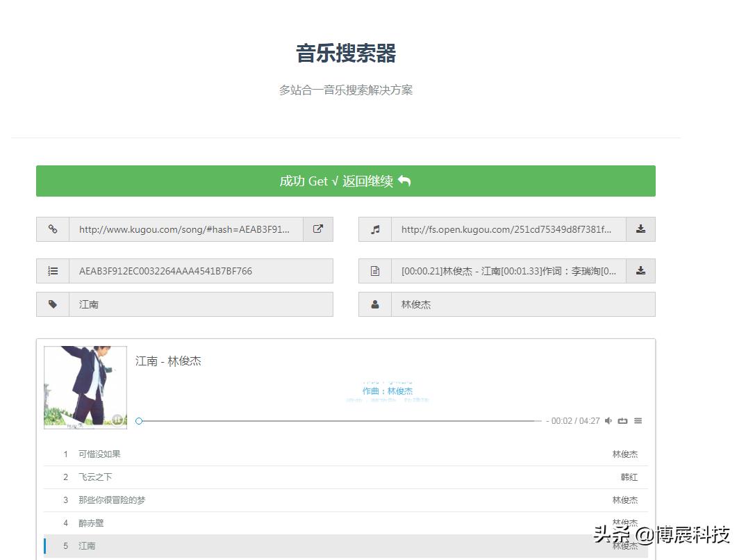Screen dimensions: 746x560
Task: Click the tag icon next to 江南
Action: [x=53, y=304]
